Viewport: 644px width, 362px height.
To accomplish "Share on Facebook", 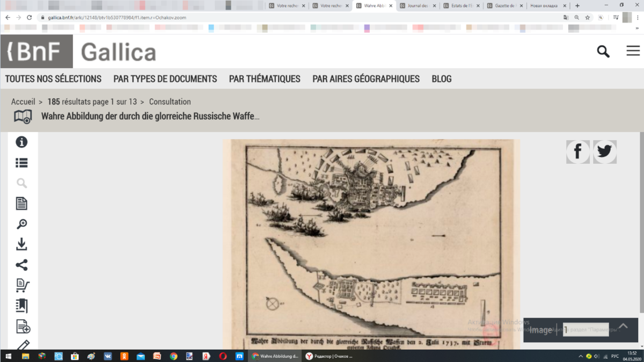I will click(578, 152).
